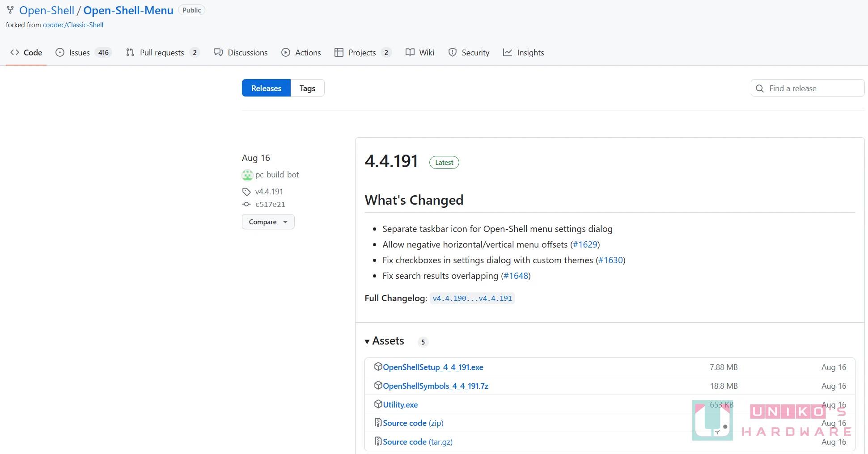Viewport: 868px width, 454px height.
Task: Open the Compare dropdown
Action: [268, 222]
